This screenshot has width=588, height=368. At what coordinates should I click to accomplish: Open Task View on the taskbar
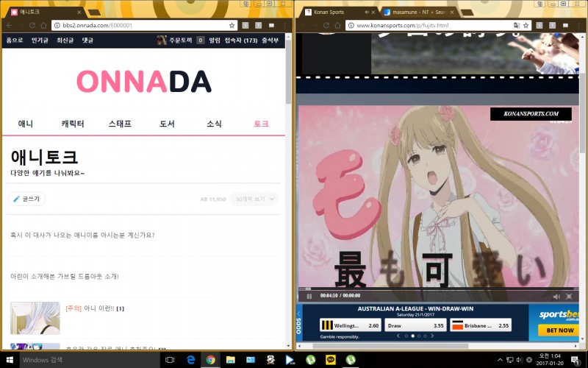tap(170, 360)
